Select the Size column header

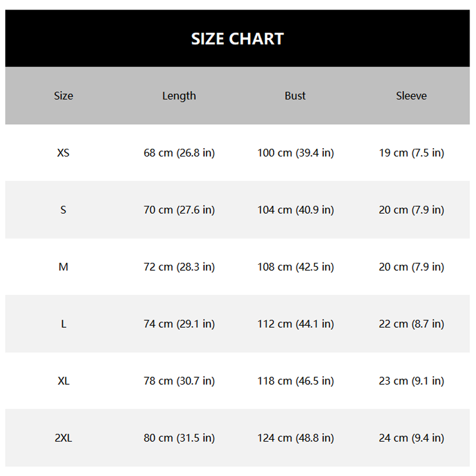coord(64,96)
